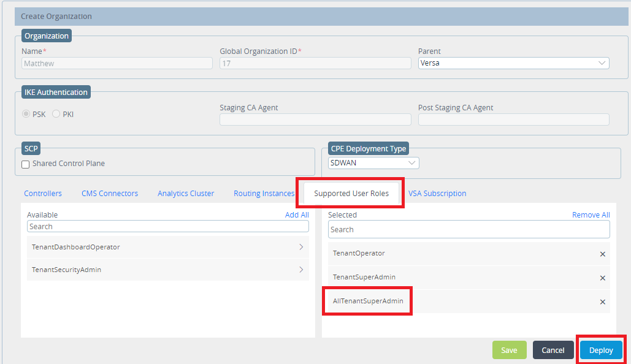Click the Deploy button
This screenshot has width=631, height=364.
pyautogui.click(x=600, y=350)
